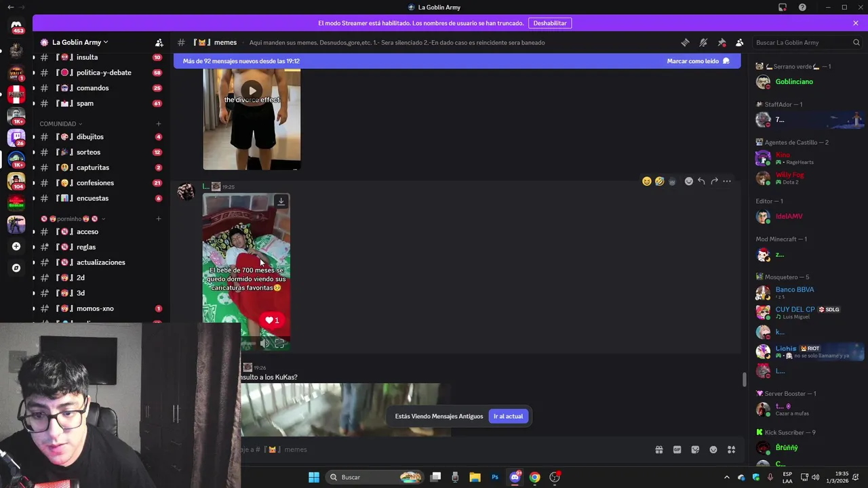
Task: Click the search magnifier icon in the header
Action: 856,42
